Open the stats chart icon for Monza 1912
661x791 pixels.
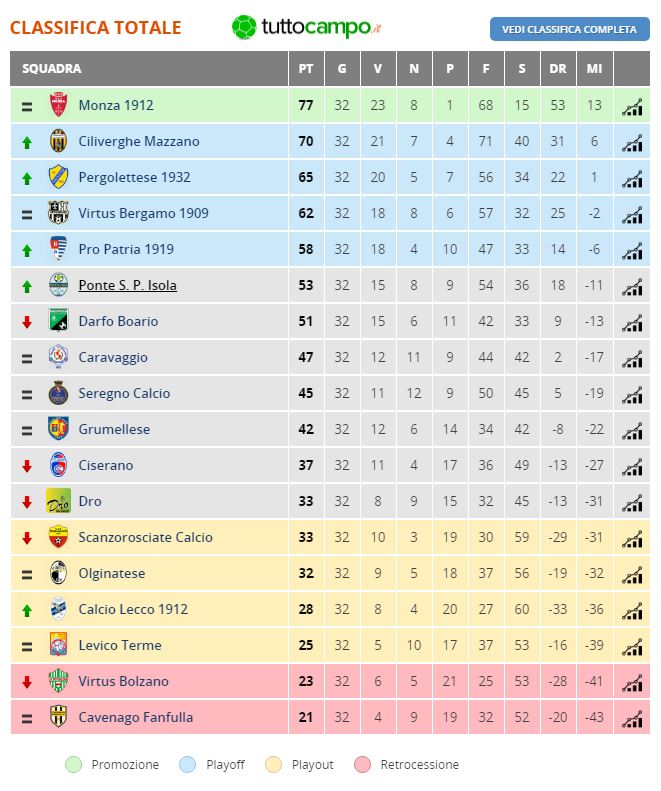coord(631,106)
